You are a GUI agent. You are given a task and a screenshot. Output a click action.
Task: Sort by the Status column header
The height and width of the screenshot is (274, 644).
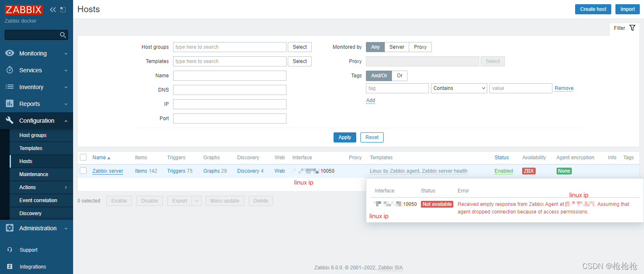(502, 158)
